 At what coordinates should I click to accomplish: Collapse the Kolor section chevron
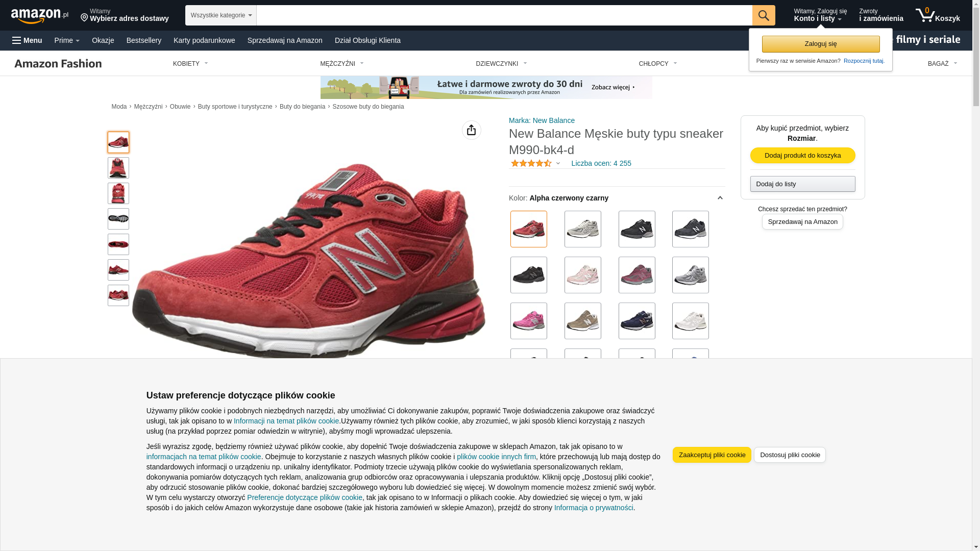pyautogui.click(x=720, y=198)
